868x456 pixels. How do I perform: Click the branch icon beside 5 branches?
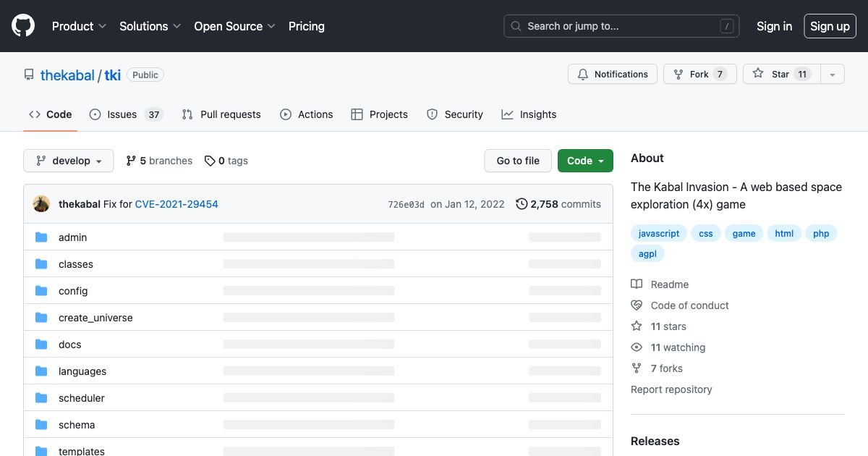click(131, 160)
